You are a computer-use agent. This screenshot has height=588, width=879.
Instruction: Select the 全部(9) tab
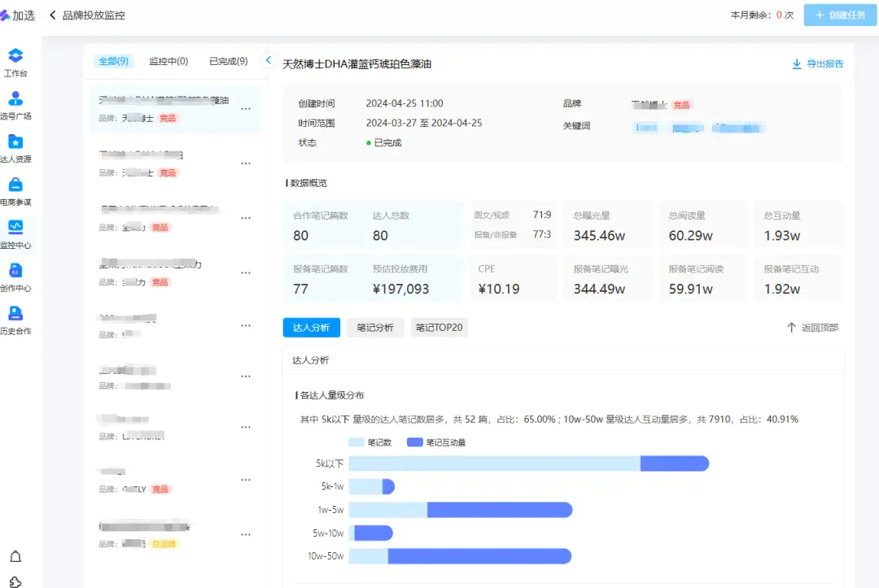pyautogui.click(x=113, y=61)
